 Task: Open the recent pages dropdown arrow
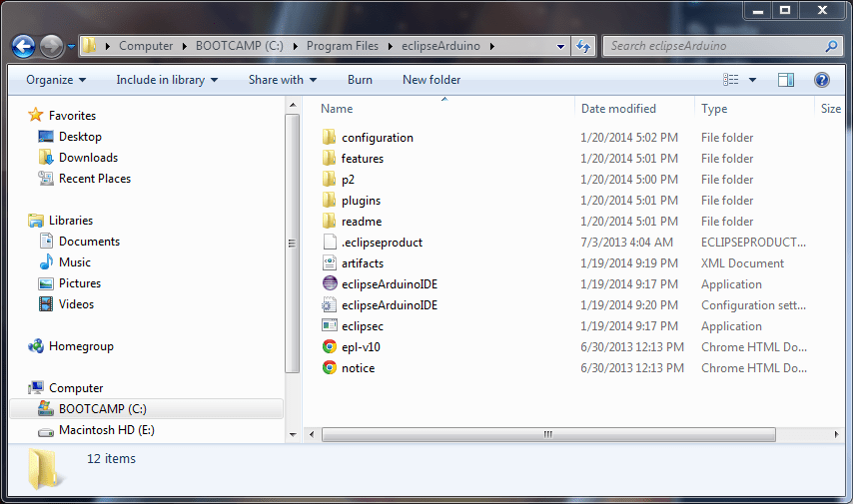71,47
